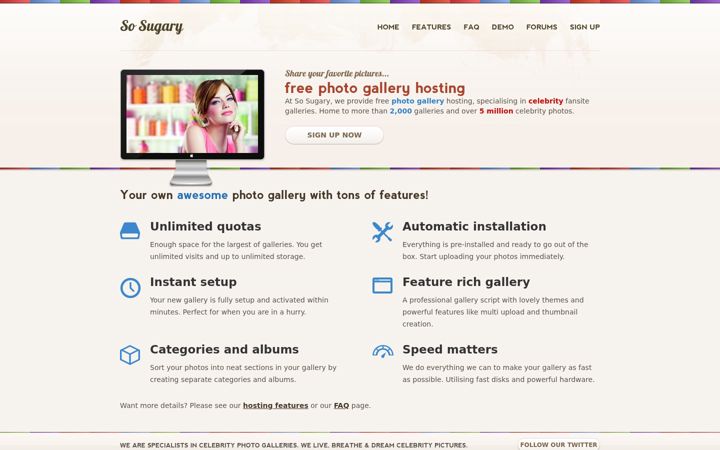
Task: Click the blue '2,000' figure
Action: [x=400, y=111]
